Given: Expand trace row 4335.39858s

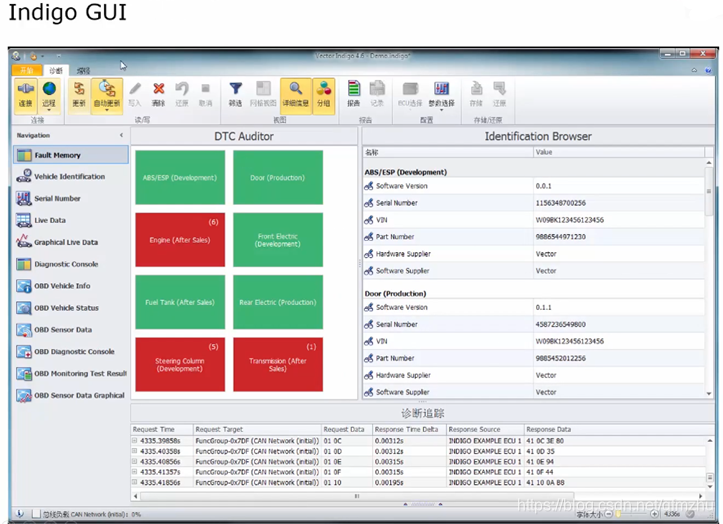Looking at the screenshot, I should click(x=135, y=441).
